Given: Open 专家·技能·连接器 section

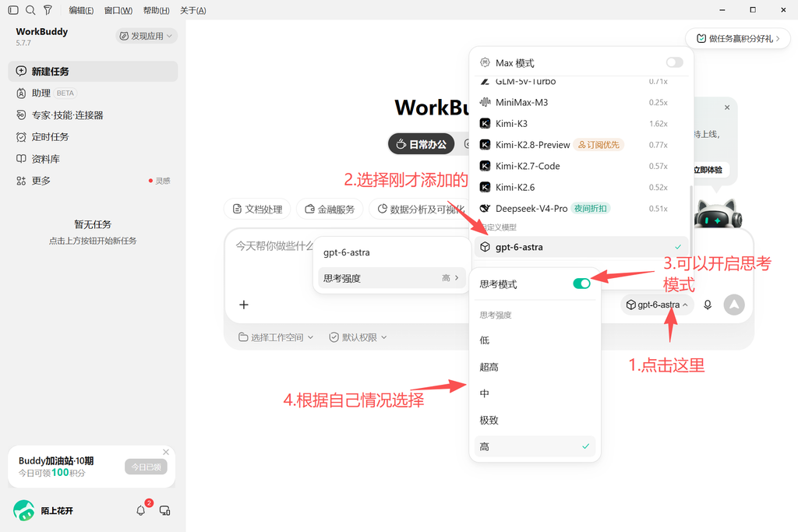Looking at the screenshot, I should point(94,115).
